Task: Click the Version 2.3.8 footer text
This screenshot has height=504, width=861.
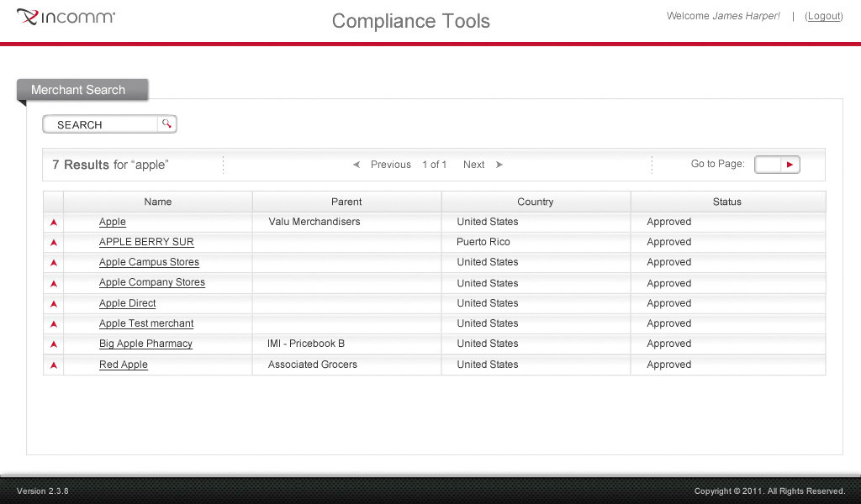Action: [43, 491]
